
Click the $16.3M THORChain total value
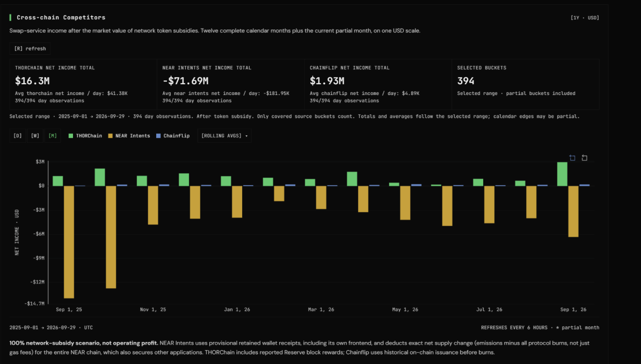pyautogui.click(x=32, y=81)
